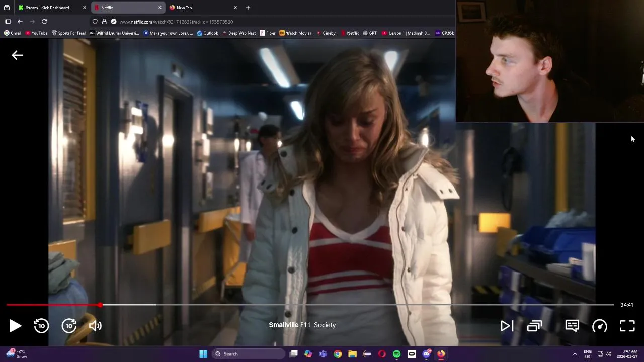This screenshot has height=362, width=644.
Task: Open ENG US language switcher
Action: click(587, 354)
